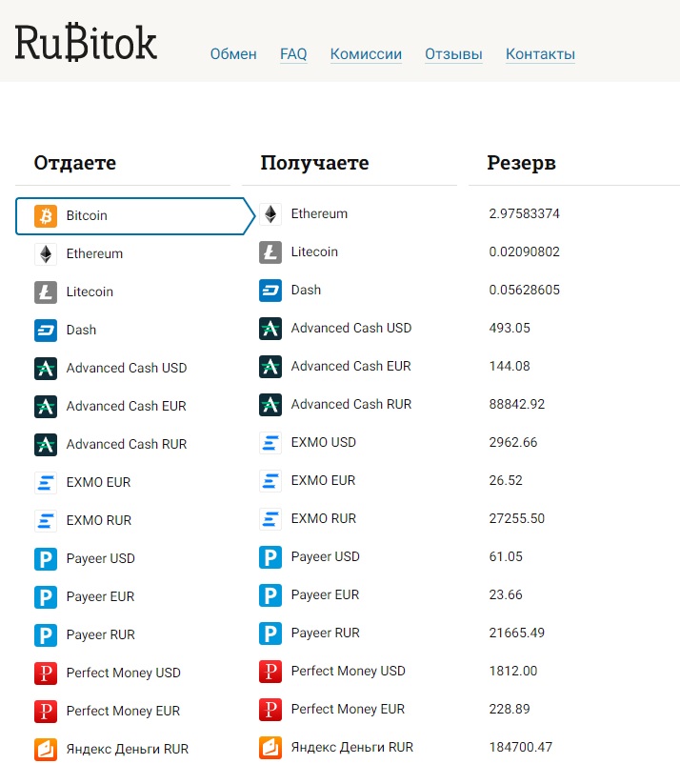This screenshot has width=680, height=784.
Task: Click reserve value 493.05
Action: (510, 328)
